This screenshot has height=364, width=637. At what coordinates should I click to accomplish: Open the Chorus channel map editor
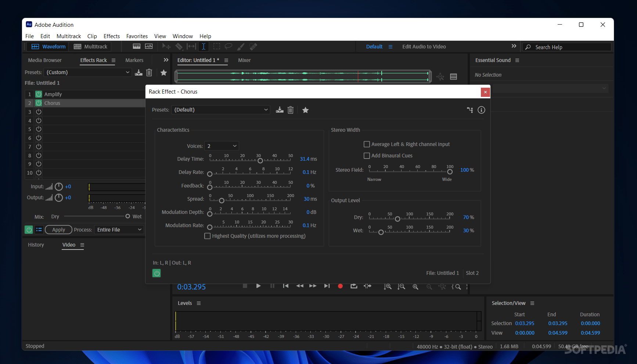pyautogui.click(x=470, y=110)
